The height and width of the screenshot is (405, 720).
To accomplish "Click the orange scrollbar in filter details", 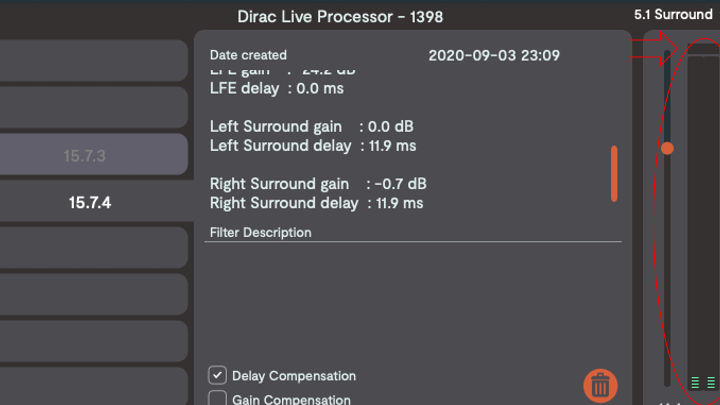I will [614, 173].
